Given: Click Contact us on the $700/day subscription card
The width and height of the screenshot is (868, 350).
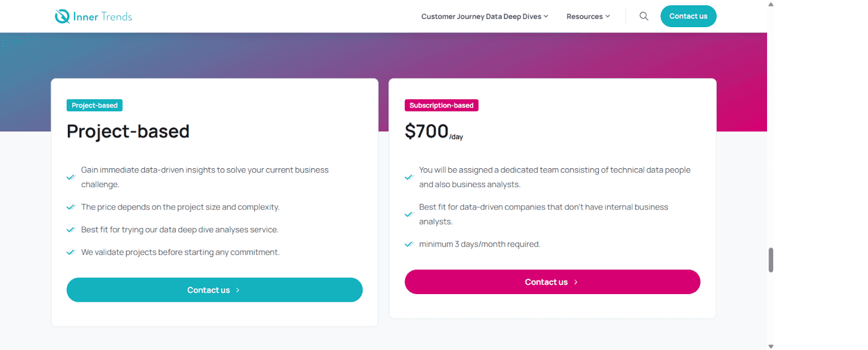Looking at the screenshot, I should click(552, 282).
